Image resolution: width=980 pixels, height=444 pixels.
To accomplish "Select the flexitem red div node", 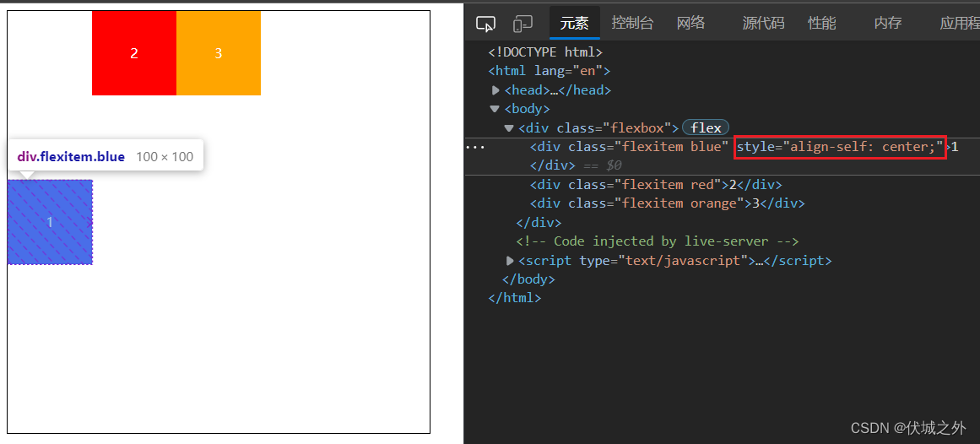I will (656, 185).
